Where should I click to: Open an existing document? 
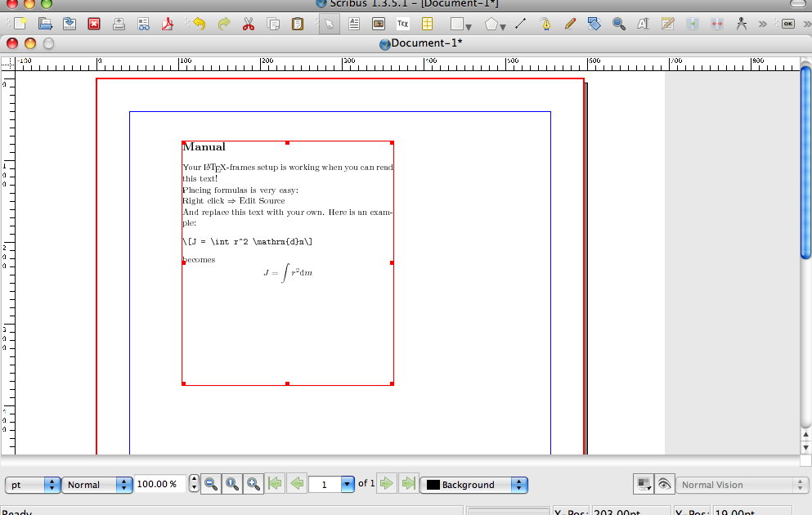(45, 24)
